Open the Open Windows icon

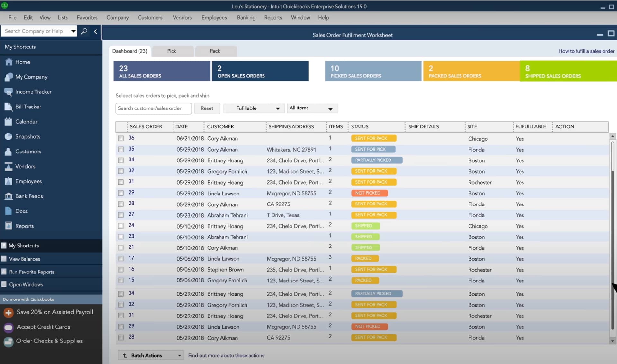click(x=4, y=284)
